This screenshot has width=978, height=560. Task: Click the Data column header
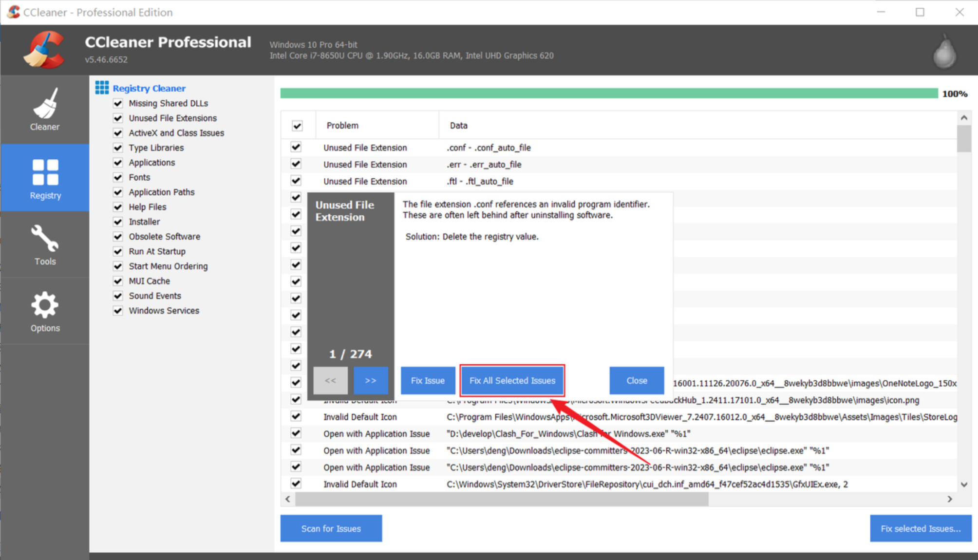click(458, 126)
